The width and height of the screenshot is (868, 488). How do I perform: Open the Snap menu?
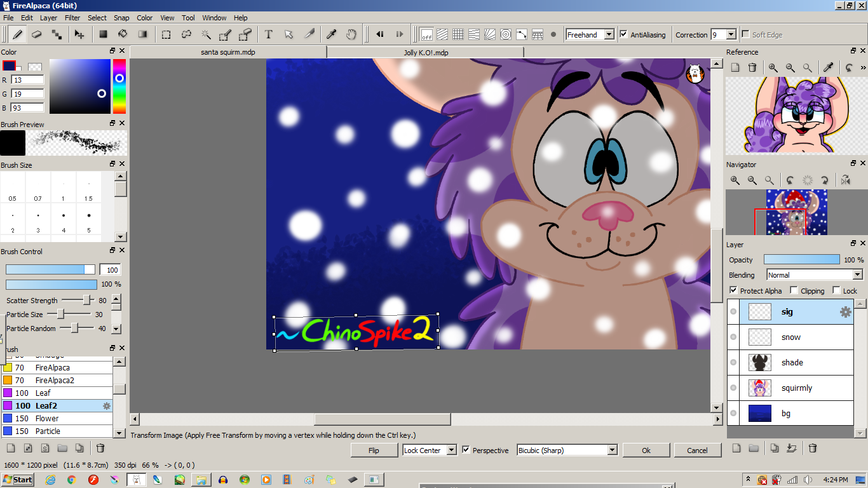coord(121,18)
